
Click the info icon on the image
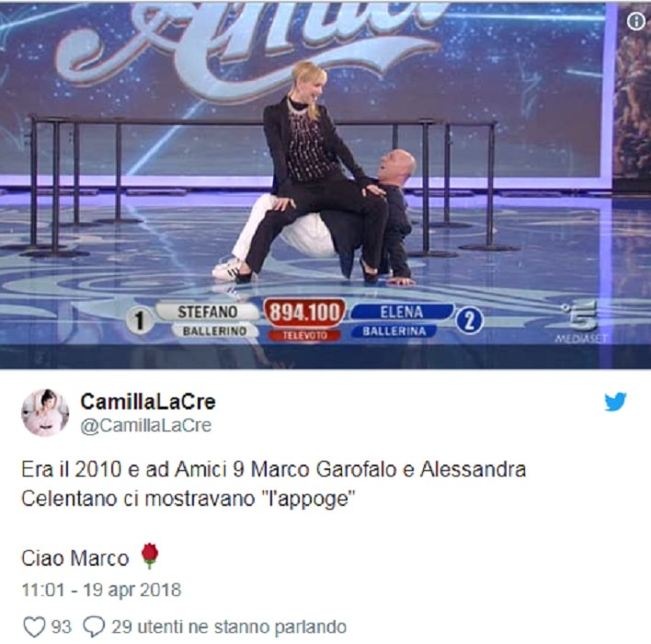(635, 21)
